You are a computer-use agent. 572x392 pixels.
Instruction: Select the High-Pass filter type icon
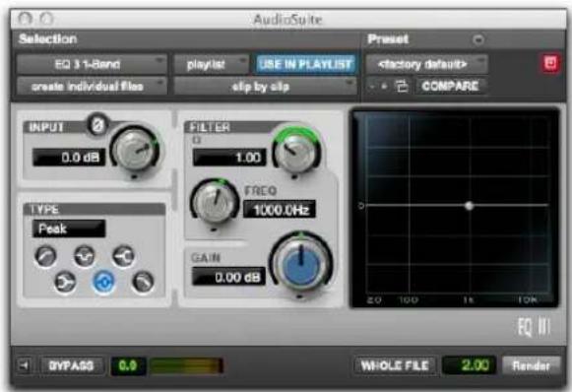45,256
